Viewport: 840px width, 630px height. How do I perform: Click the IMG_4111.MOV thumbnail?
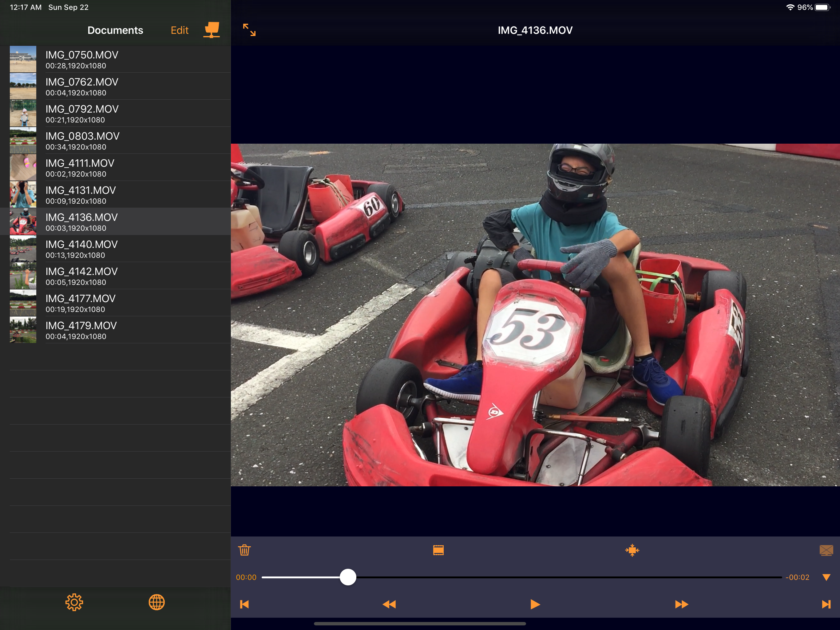(23, 168)
